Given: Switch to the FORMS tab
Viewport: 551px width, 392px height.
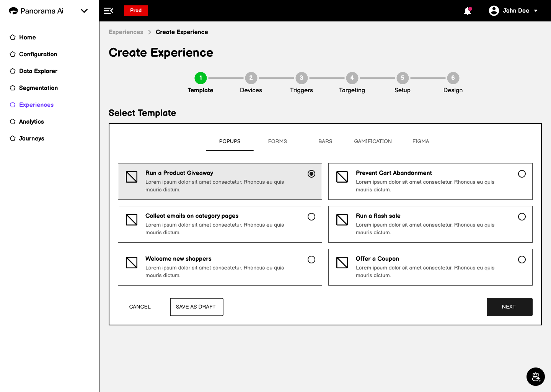Looking at the screenshot, I should tap(277, 141).
